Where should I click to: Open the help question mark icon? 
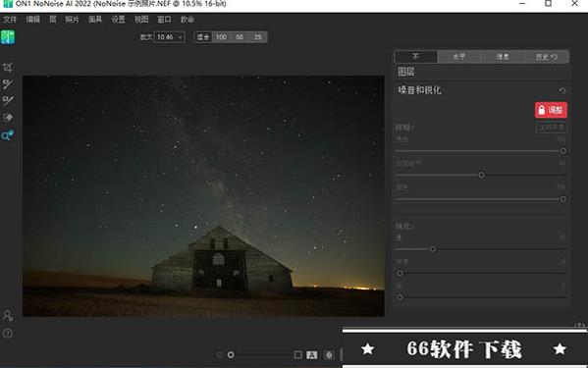coord(8,333)
